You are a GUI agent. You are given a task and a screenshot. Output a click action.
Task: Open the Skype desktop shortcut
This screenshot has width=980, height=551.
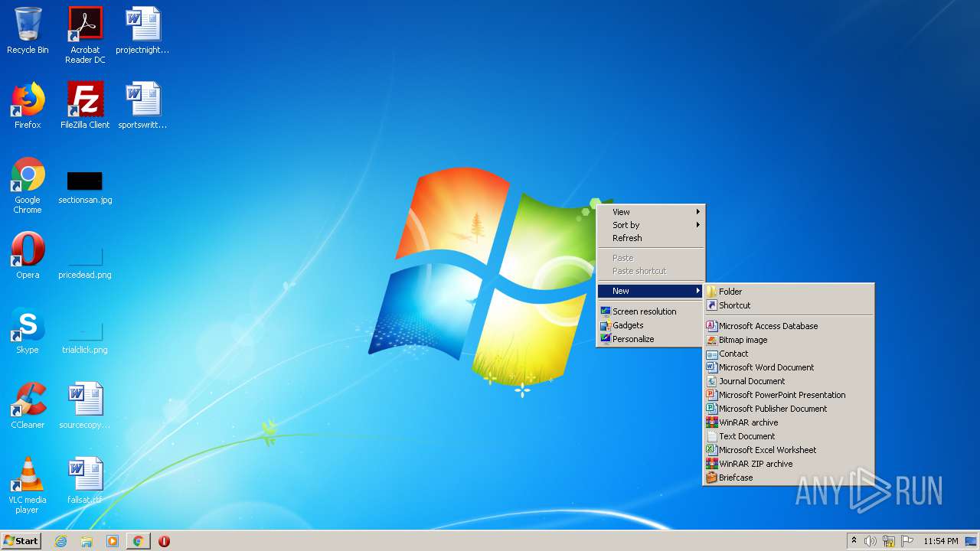point(28,331)
